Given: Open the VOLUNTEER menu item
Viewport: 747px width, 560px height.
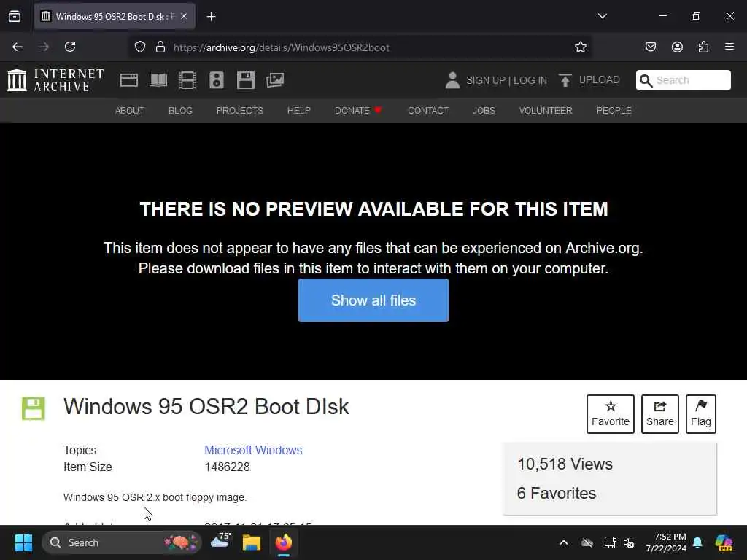Looking at the screenshot, I should pyautogui.click(x=546, y=111).
